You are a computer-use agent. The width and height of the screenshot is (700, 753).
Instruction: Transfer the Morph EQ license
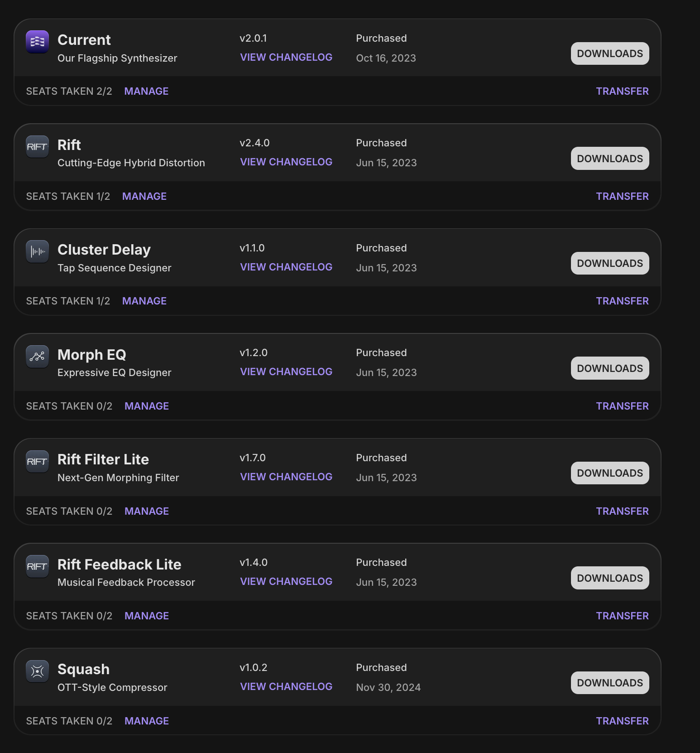point(622,406)
